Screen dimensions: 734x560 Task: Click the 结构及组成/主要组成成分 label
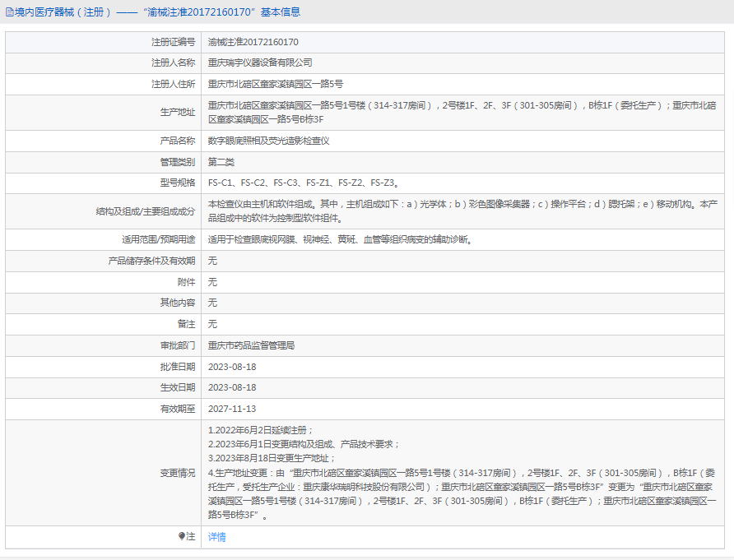(146, 211)
